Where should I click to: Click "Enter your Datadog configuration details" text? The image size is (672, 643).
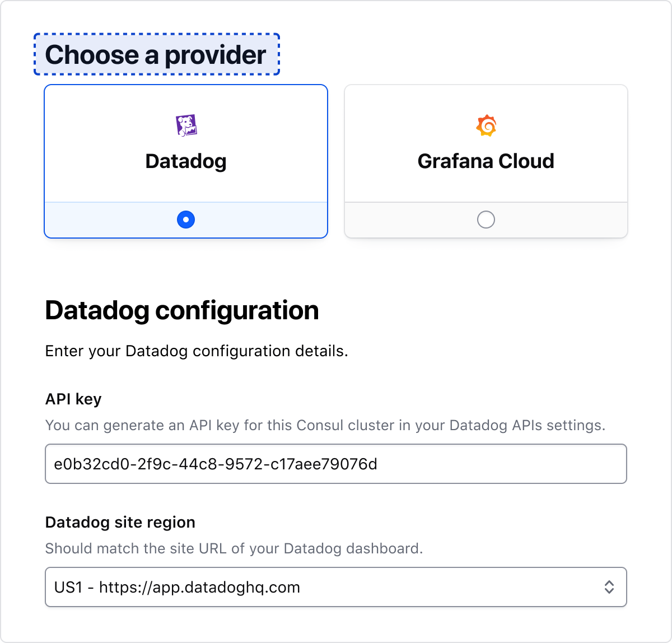pos(197,351)
